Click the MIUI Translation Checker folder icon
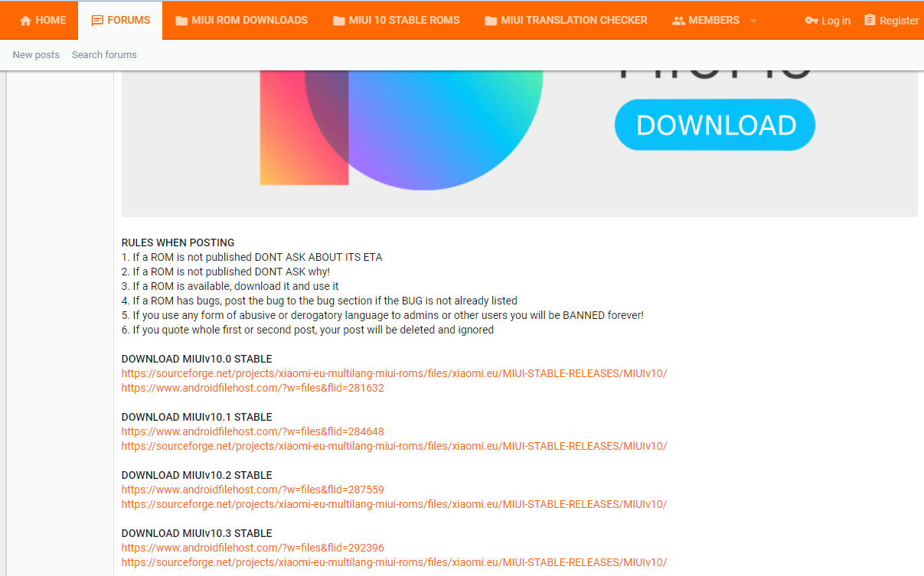924x576 pixels. click(x=491, y=21)
